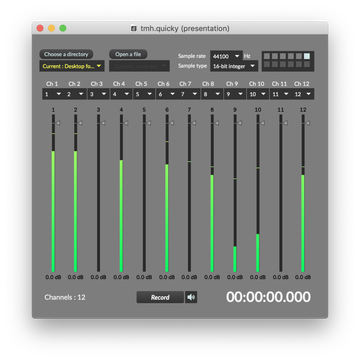
Task: Choose input for Ch 7 dropdown
Action: pyautogui.click(x=189, y=94)
